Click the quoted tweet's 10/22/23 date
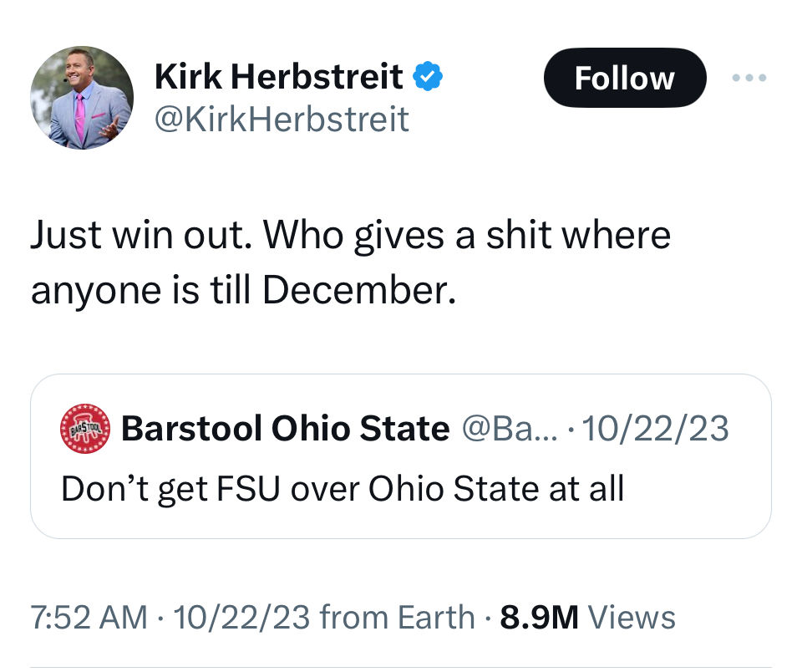 (656, 429)
